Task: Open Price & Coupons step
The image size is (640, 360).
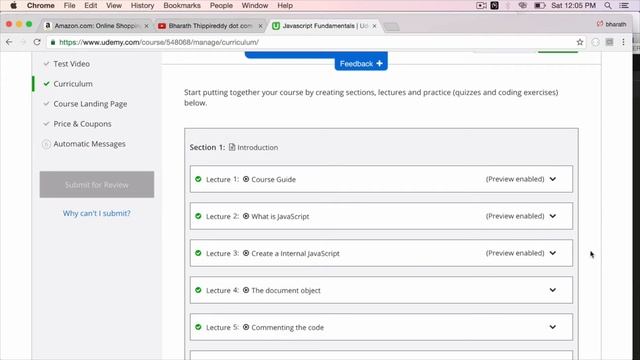Action: (x=82, y=124)
